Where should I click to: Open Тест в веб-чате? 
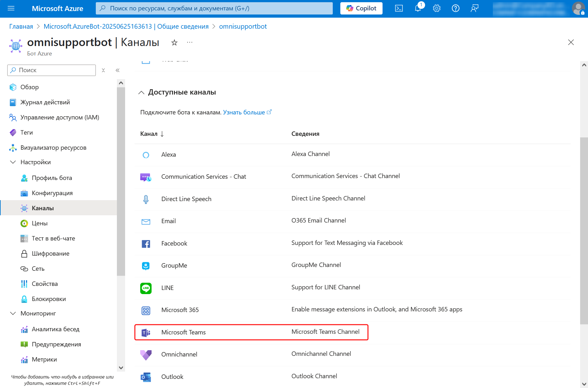click(54, 239)
